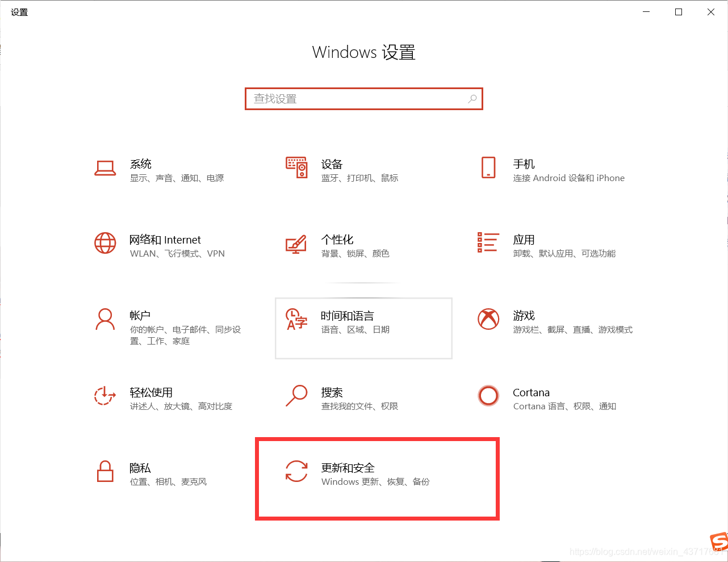
Task: Maximize the 设置 window
Action: point(679,12)
